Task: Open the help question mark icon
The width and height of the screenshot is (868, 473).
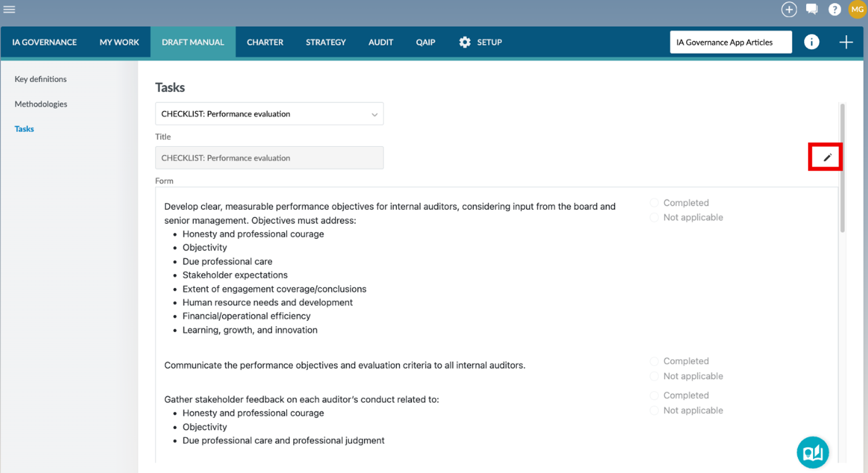Action: point(834,9)
